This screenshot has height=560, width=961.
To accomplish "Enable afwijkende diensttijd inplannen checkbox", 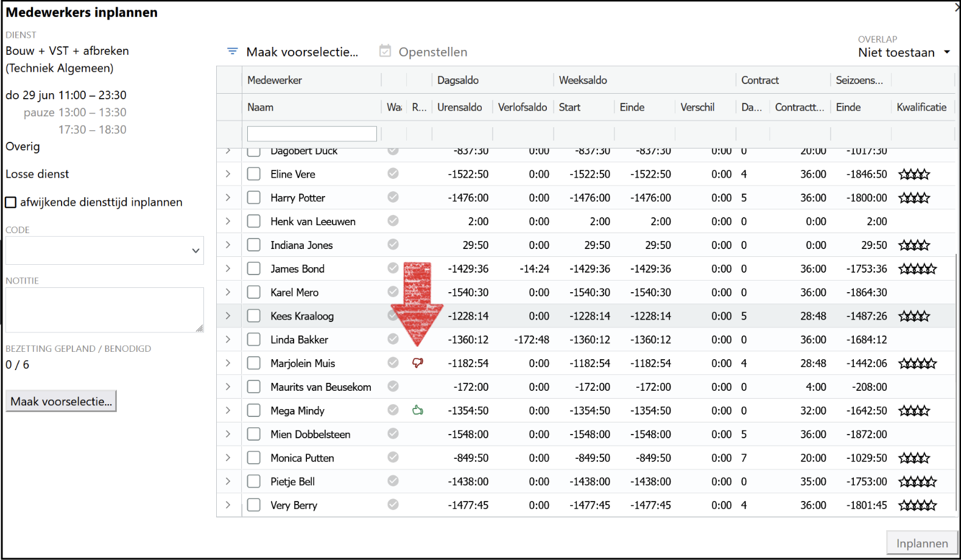I will (x=11, y=202).
